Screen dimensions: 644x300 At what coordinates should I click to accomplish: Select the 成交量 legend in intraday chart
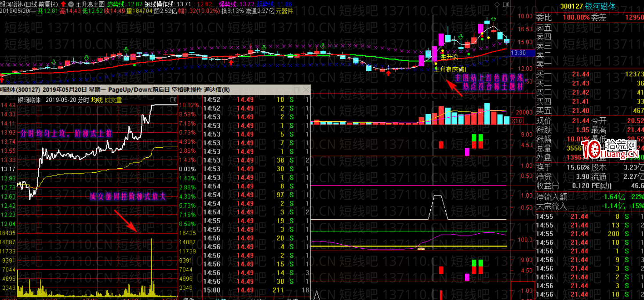point(113,100)
